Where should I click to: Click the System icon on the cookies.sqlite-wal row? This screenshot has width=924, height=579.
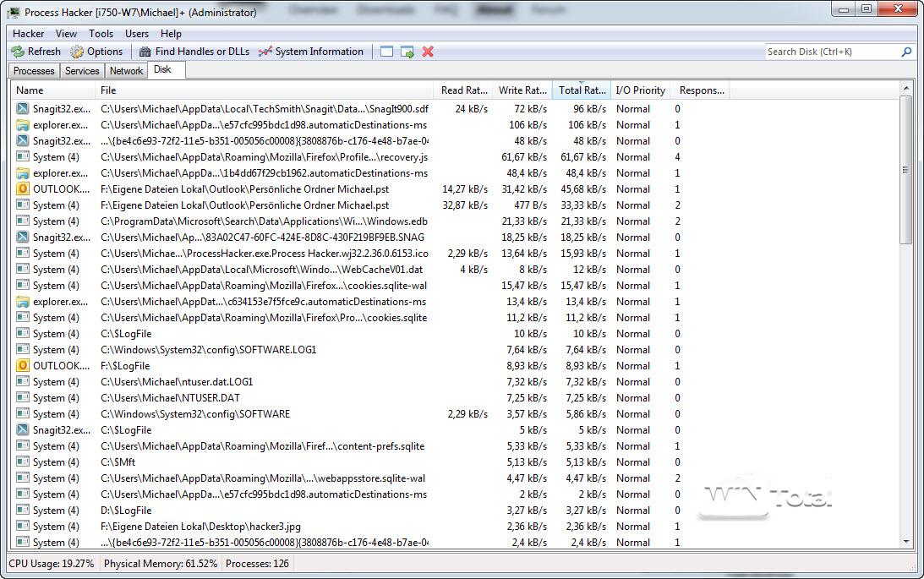22,285
